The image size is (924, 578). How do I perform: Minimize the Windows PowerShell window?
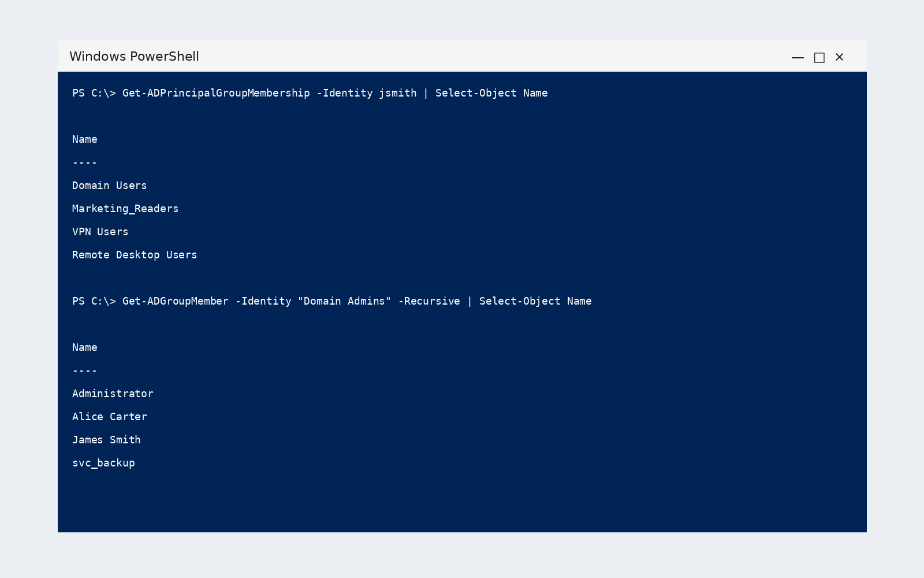tap(798, 57)
